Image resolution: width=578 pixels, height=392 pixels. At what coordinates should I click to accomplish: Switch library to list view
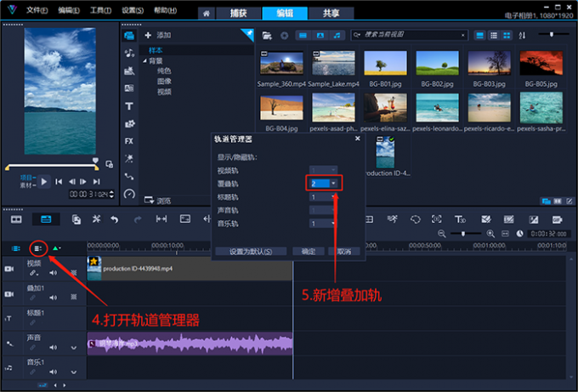(493, 36)
